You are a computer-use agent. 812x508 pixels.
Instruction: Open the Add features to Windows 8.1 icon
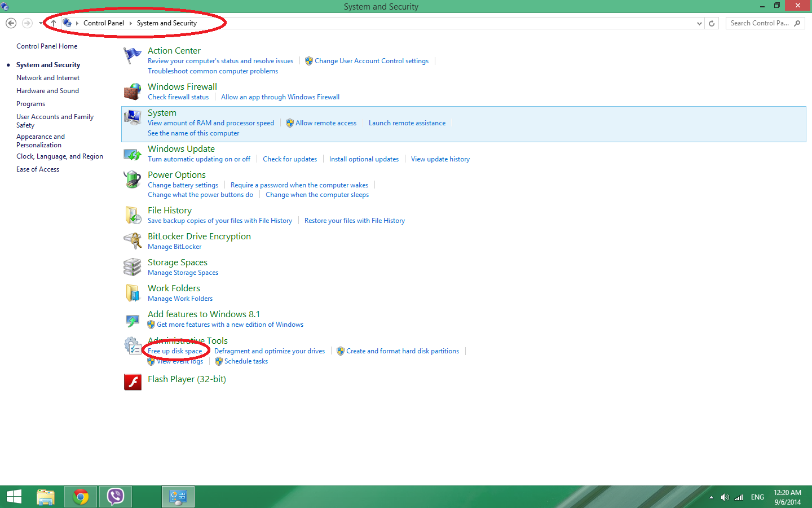[x=133, y=320]
